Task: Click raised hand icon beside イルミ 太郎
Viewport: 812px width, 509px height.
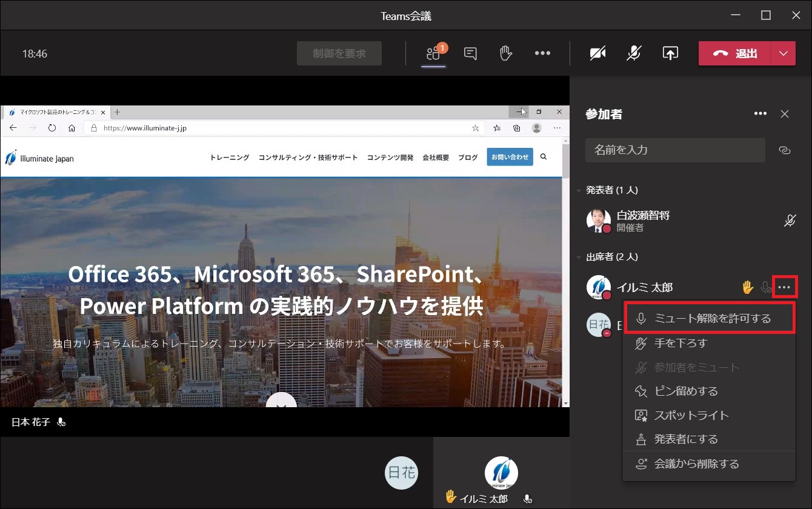Action: [x=748, y=287]
